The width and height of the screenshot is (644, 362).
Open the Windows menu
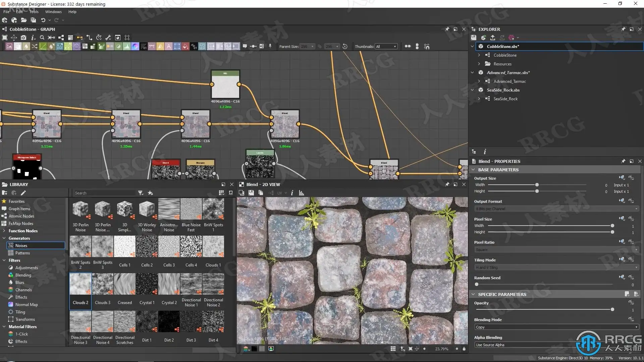[53, 12]
